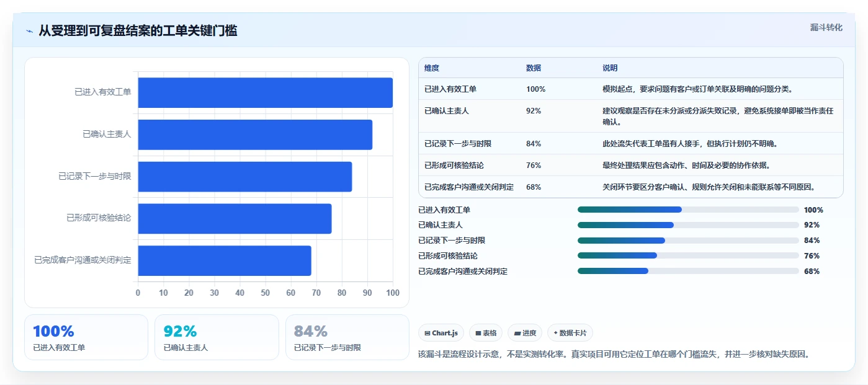The height and width of the screenshot is (385, 868).
Task: Click the footnote beginning 该漏斗是流程设计示意
Action: coord(614,355)
